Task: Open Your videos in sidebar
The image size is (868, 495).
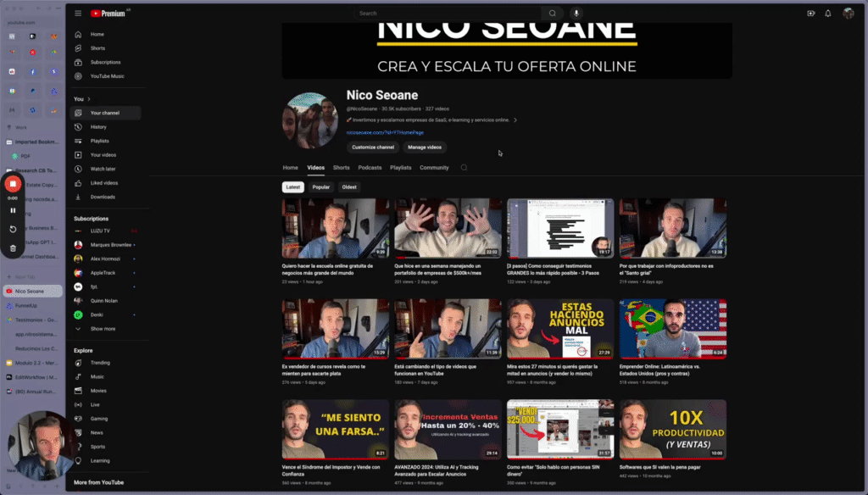Action: 106,155
